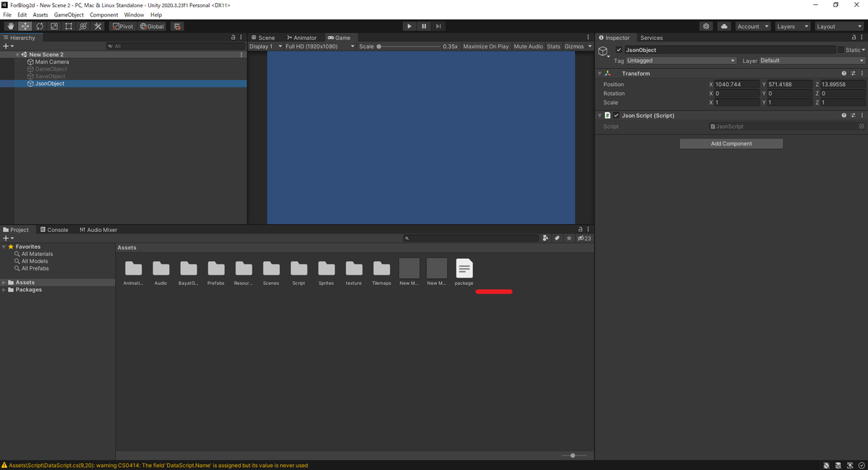Open the Custom Editor Tools menu
Image resolution: width=868 pixels, height=470 pixels.
pos(98,26)
